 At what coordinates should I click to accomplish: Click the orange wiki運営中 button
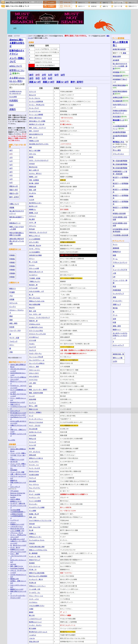pyautogui.click(x=49, y=6)
